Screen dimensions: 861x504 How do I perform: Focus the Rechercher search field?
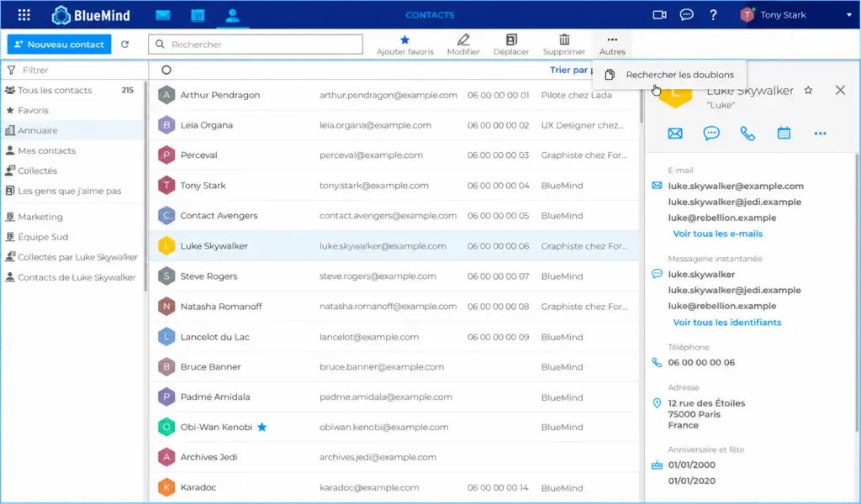click(256, 45)
